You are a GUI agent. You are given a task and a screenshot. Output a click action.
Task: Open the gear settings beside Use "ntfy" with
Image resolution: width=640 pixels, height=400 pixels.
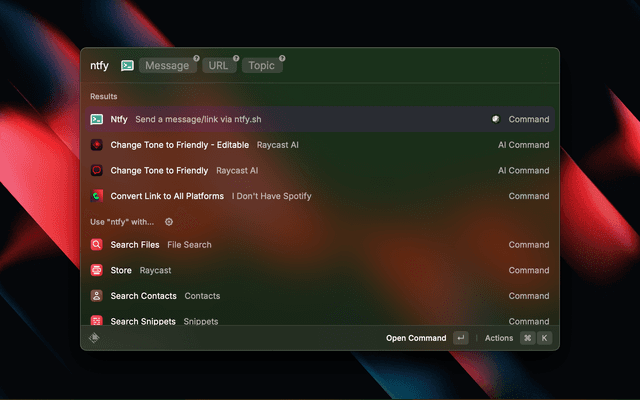[x=169, y=222]
